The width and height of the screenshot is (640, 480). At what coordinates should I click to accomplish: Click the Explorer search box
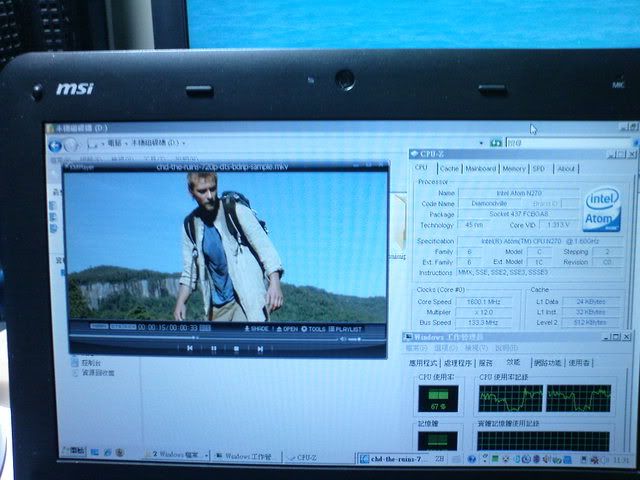pyautogui.click(x=569, y=143)
